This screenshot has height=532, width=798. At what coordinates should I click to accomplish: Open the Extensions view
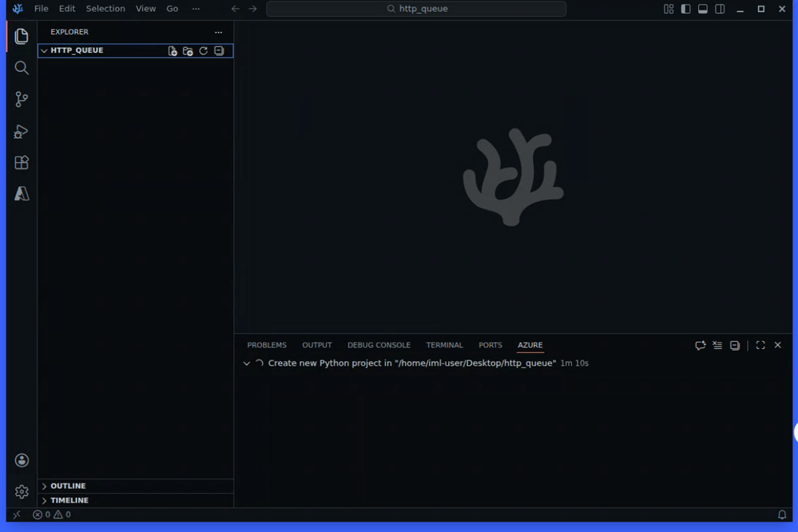coord(22,162)
